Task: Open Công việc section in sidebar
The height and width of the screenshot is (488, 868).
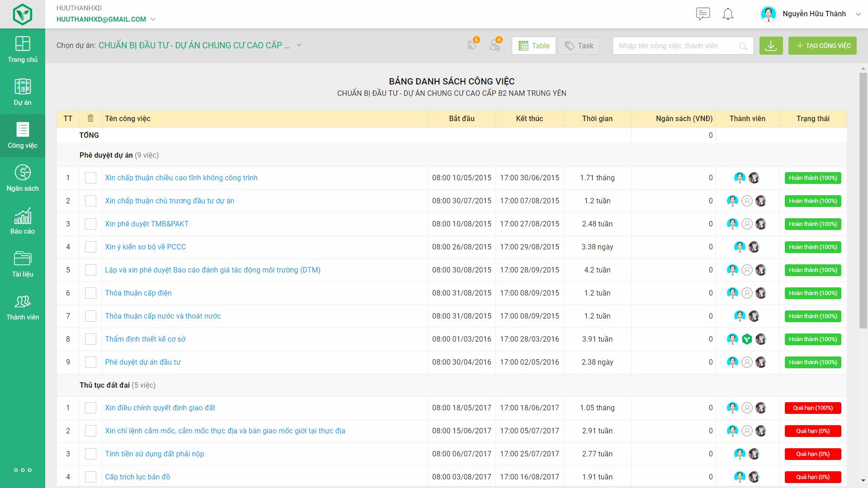Action: click(x=23, y=136)
